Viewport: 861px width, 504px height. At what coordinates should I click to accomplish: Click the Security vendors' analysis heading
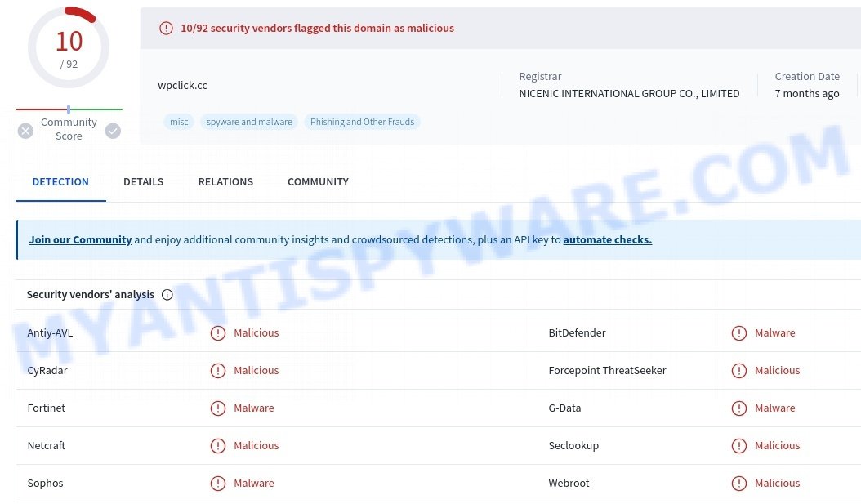click(91, 295)
